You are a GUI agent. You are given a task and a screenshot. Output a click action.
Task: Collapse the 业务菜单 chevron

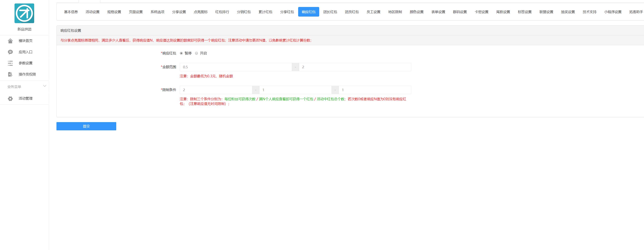tap(45, 86)
